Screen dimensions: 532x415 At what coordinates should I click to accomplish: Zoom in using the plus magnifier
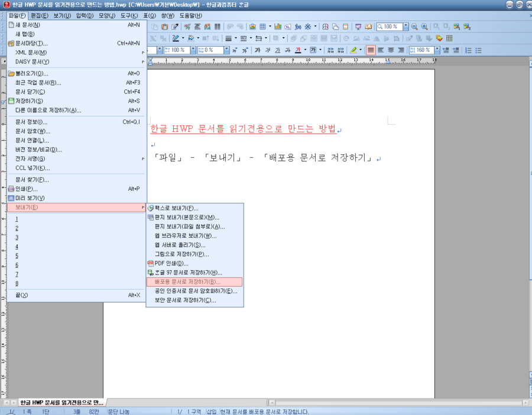pyautogui.click(x=424, y=27)
